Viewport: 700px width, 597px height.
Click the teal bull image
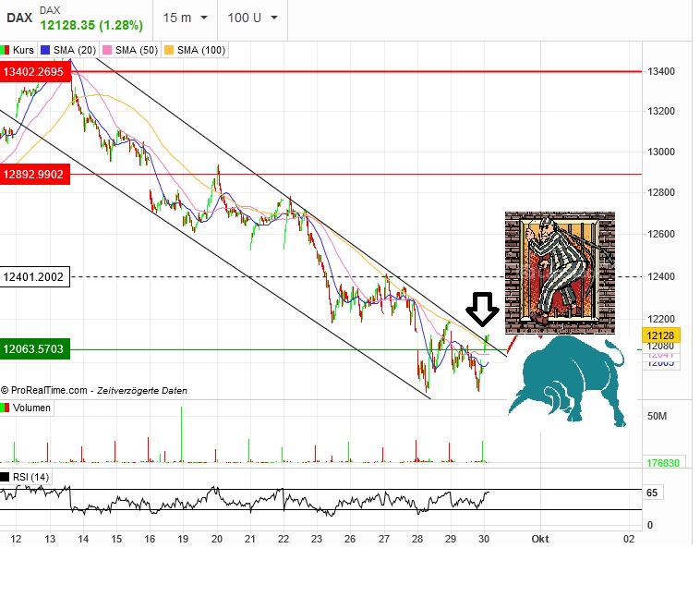point(567,381)
